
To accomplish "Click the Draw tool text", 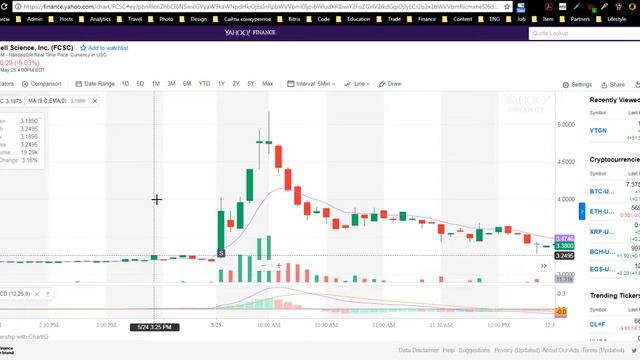I will [x=394, y=84].
